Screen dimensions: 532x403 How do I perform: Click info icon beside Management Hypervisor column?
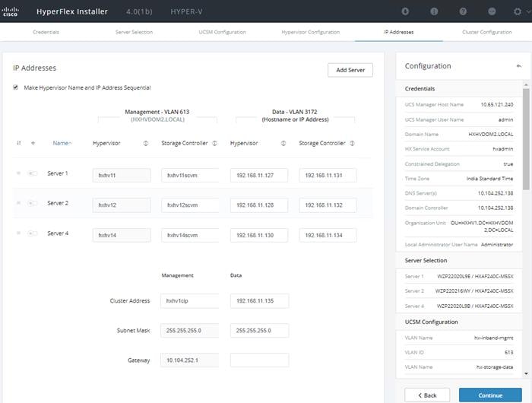pos(146,143)
